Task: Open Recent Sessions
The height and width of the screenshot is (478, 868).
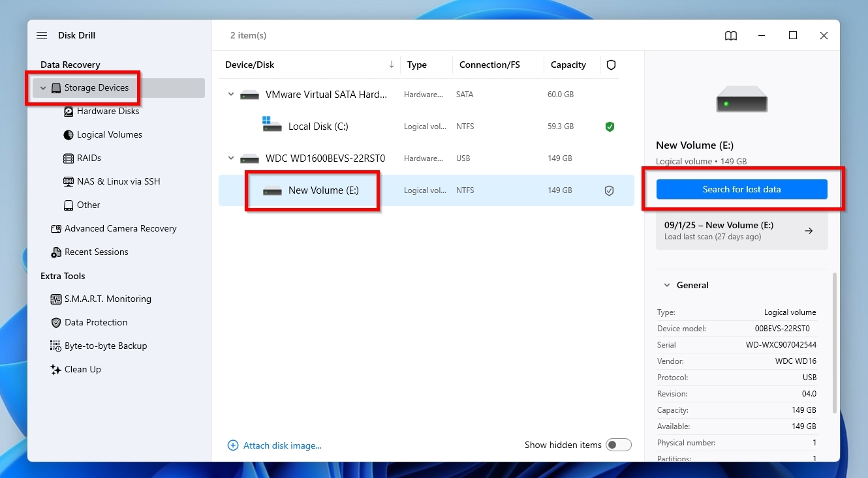Action: coord(97,252)
